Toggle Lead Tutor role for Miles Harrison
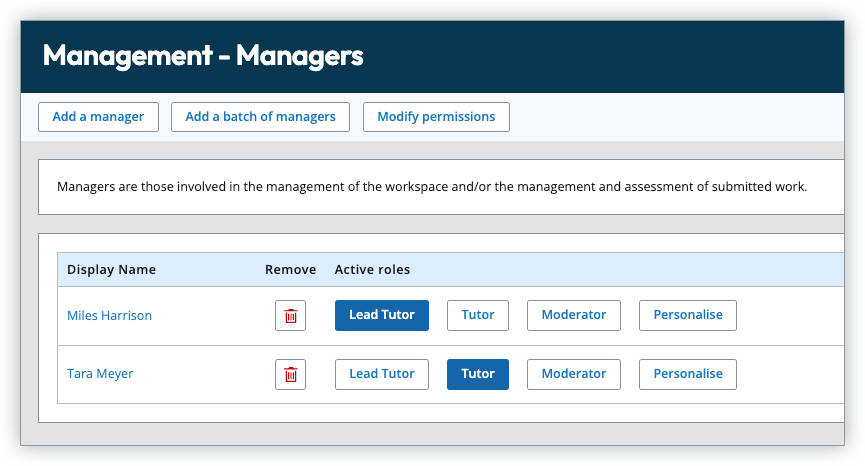This screenshot has width=865, height=466. pyautogui.click(x=381, y=315)
